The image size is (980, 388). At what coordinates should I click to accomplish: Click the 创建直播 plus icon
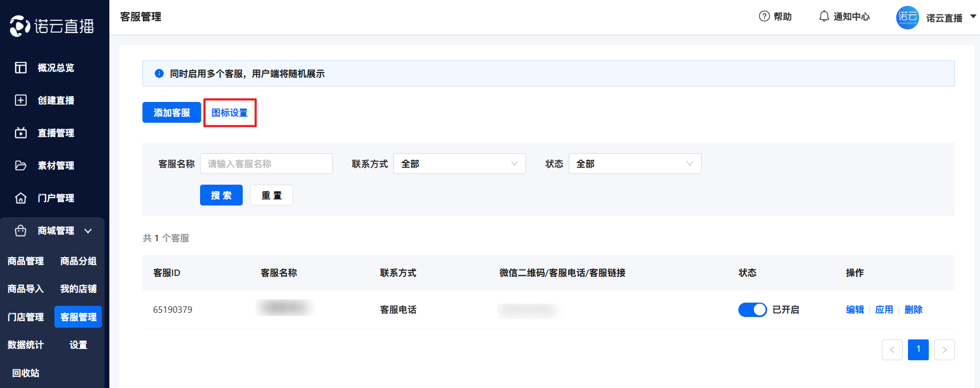pyautogui.click(x=21, y=100)
